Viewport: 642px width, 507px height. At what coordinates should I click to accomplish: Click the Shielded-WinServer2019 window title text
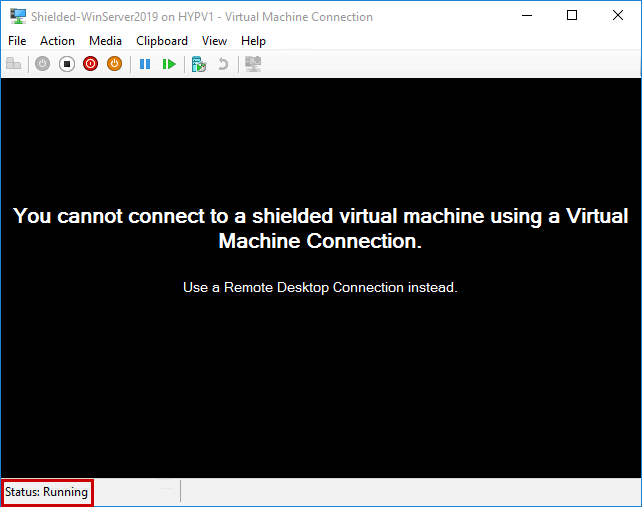202,17
